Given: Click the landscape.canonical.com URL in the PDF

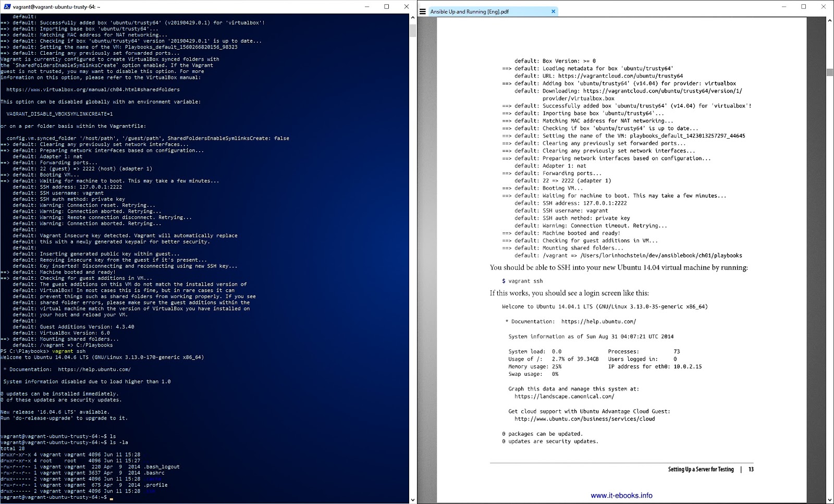Looking at the screenshot, I should tap(564, 396).
